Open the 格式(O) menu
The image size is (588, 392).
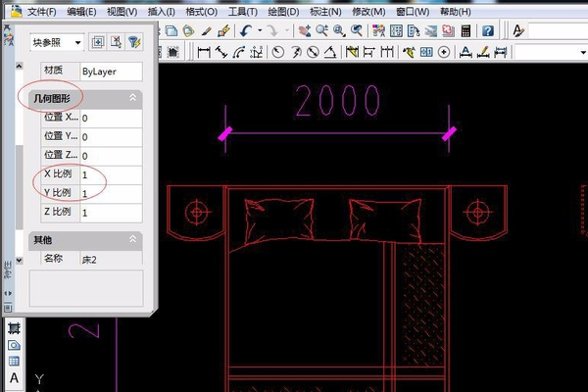tap(201, 12)
